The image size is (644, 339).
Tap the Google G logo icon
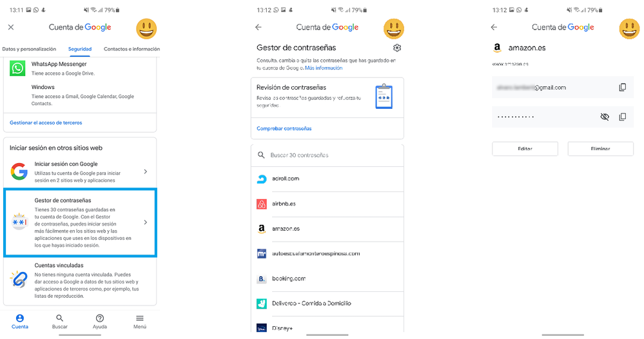click(19, 171)
